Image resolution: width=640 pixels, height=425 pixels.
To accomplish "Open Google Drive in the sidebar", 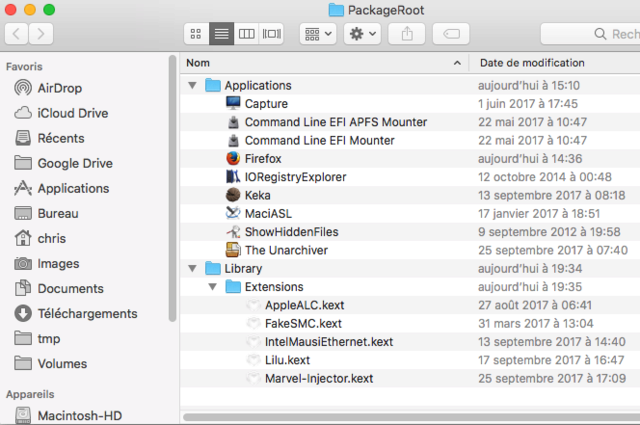I will pos(63,163).
